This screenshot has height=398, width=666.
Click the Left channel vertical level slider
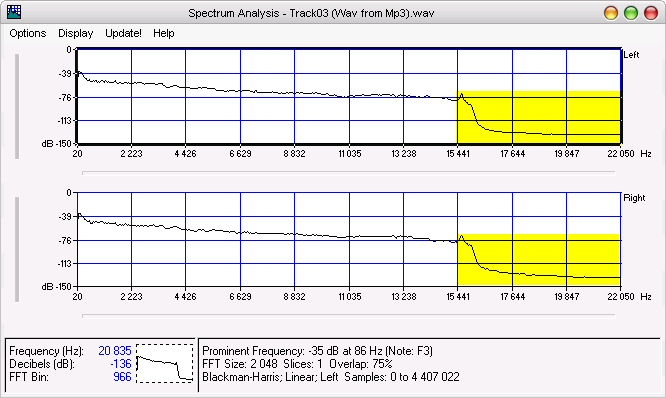17,106
